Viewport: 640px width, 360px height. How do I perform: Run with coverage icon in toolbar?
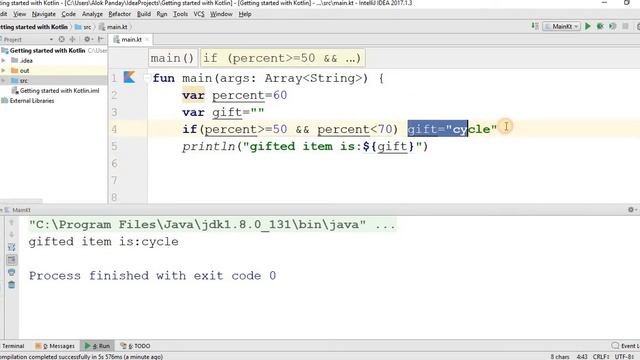click(x=612, y=27)
